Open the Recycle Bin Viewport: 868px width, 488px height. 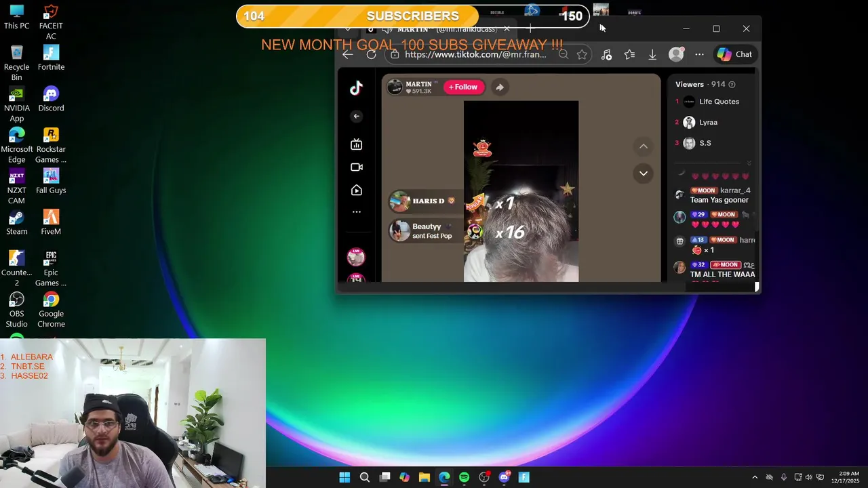tap(16, 64)
